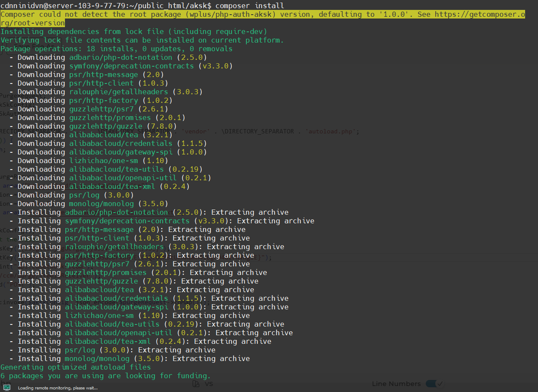Click 'Installing dependencies from lock file' line

(133, 31)
